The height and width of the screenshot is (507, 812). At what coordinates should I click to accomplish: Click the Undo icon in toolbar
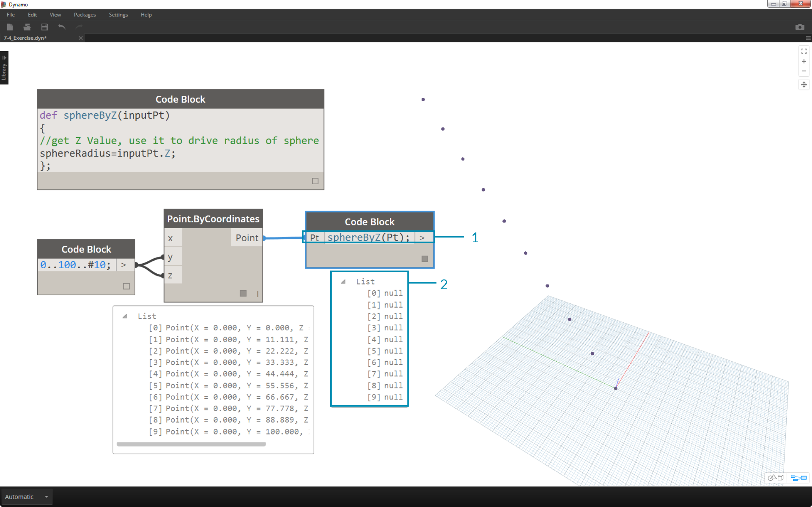coord(62,27)
